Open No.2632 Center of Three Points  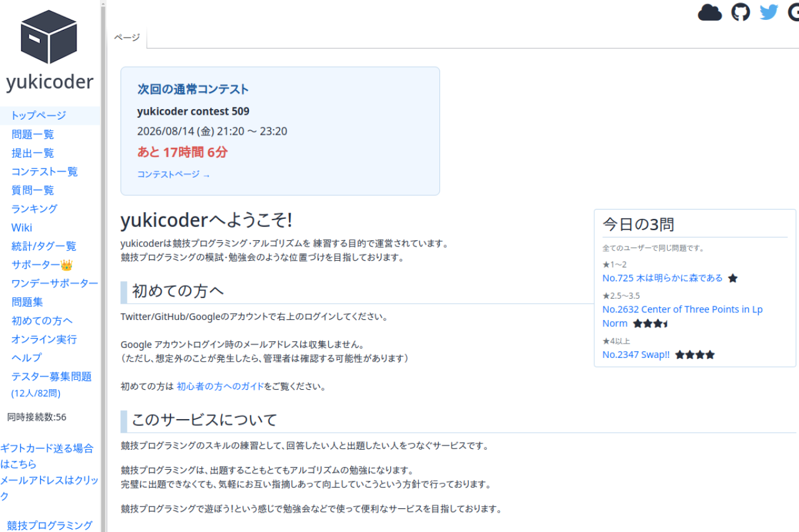click(x=682, y=316)
